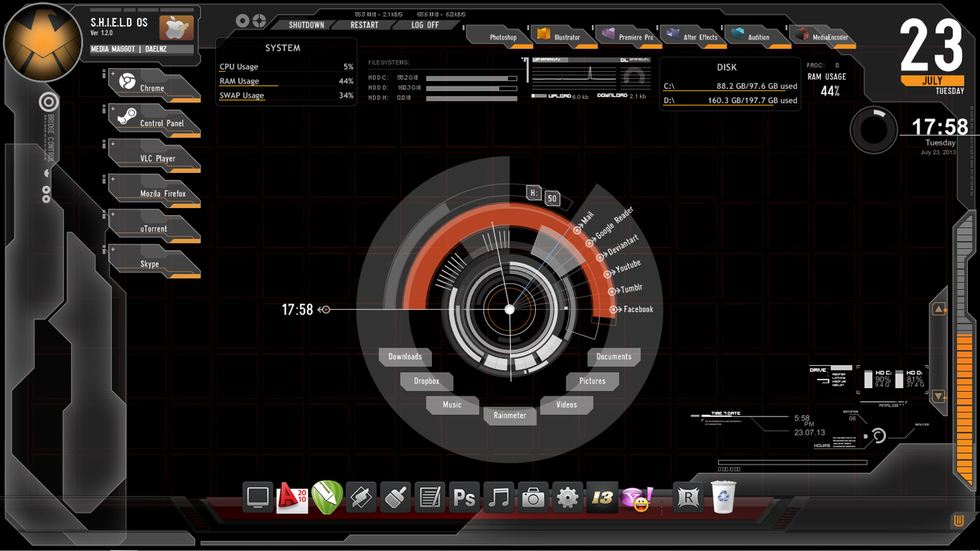
Task: Click the down arrow on right panel
Action: coord(939,396)
